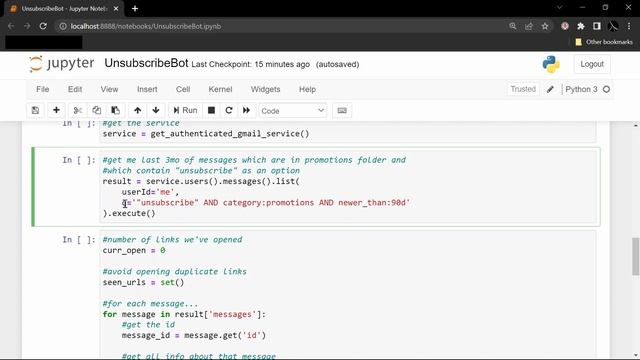Image resolution: width=640 pixels, height=360 pixels.
Task: Open the cell type Code dropdown
Action: coord(293,111)
